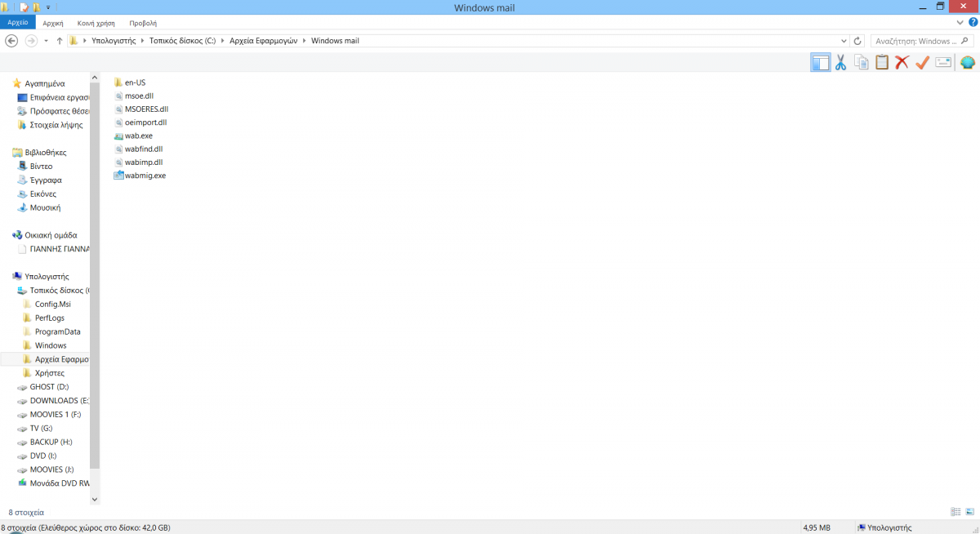Click navigation pane scrollbar down arrow
Viewport: 980px width, 534px height.
(x=95, y=499)
